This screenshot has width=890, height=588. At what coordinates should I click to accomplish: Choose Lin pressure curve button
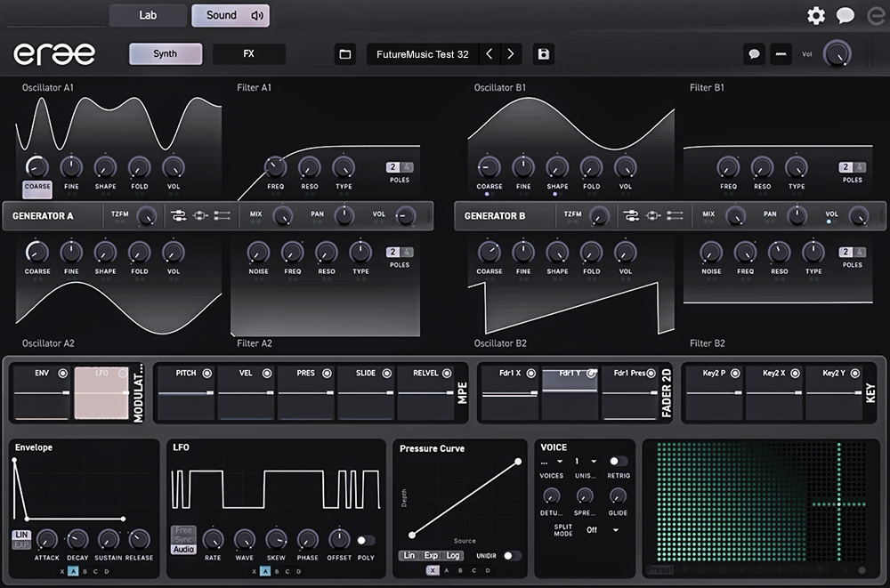click(x=409, y=556)
